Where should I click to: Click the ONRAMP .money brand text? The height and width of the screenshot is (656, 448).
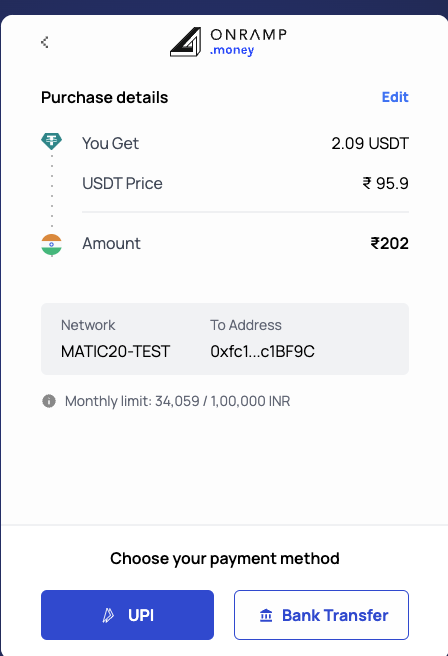point(248,42)
